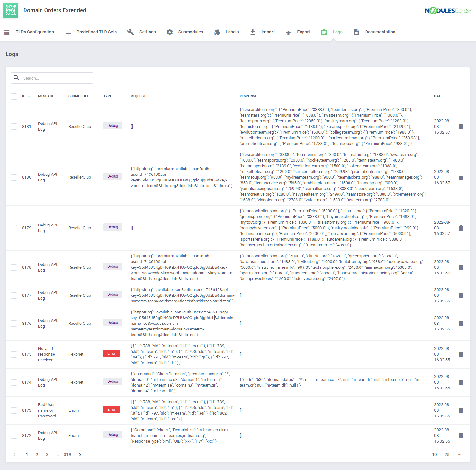Image resolution: width=476 pixels, height=470 pixels.
Task: Sort by the DATE column header
Action: click(x=438, y=96)
